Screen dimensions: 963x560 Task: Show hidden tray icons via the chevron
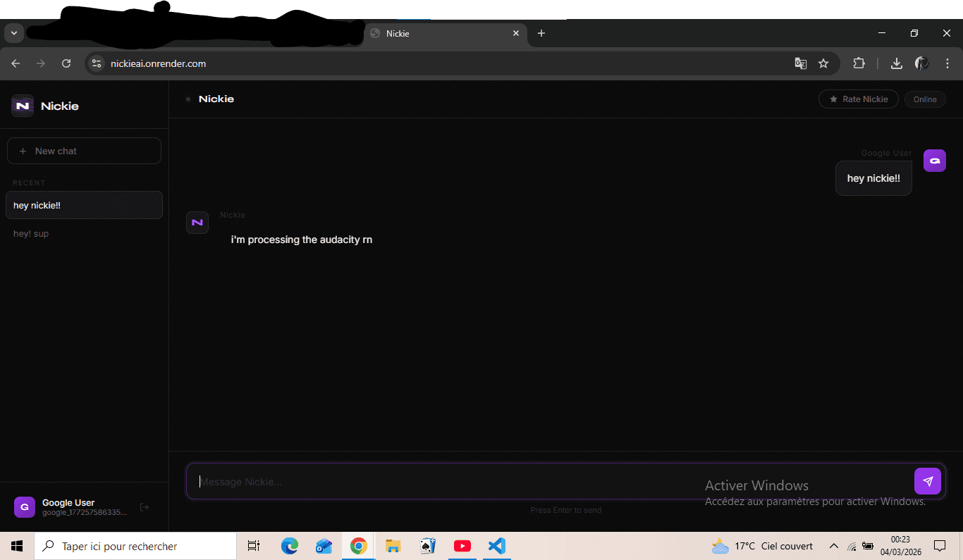click(834, 546)
